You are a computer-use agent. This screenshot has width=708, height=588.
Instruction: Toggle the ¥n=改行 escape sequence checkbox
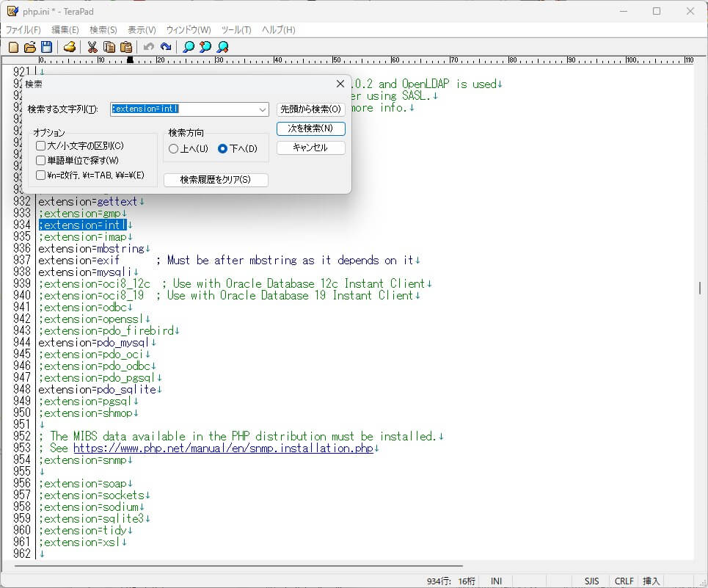(x=41, y=175)
